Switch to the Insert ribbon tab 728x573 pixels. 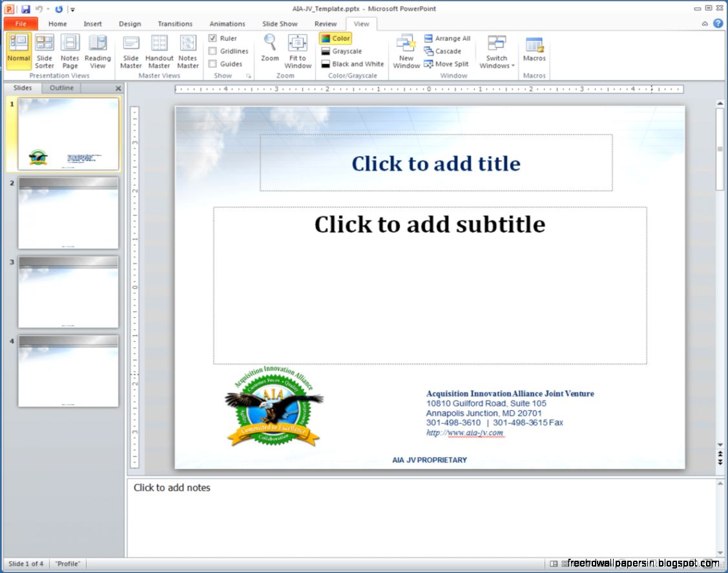point(92,24)
